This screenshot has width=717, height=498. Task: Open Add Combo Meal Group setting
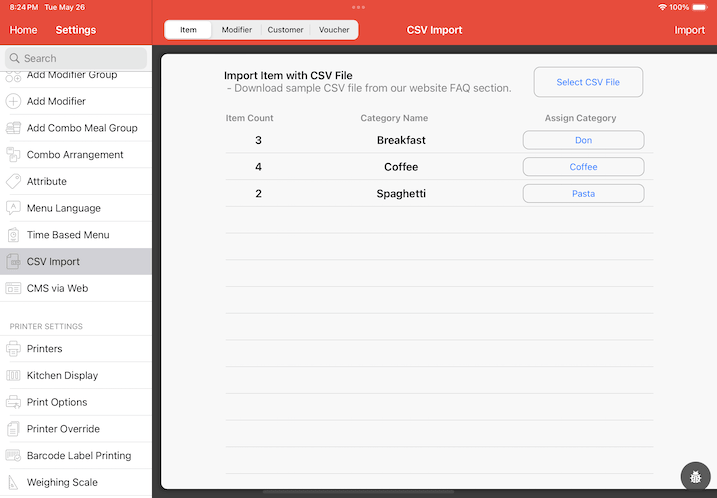(76, 128)
